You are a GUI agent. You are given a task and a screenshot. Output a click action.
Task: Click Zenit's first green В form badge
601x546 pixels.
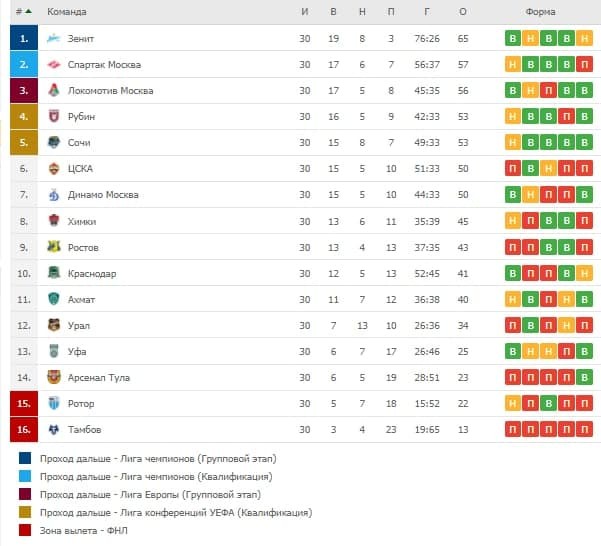[x=513, y=39]
